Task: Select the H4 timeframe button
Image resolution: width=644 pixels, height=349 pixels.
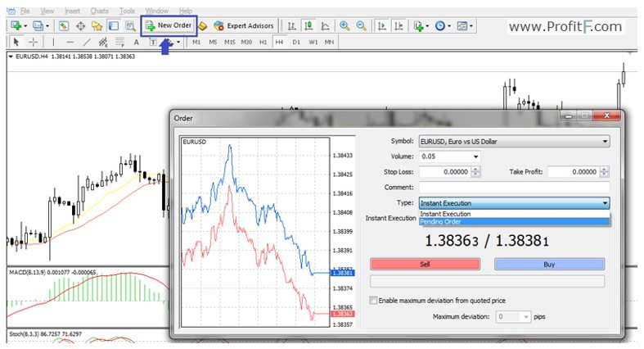Action: (x=279, y=41)
